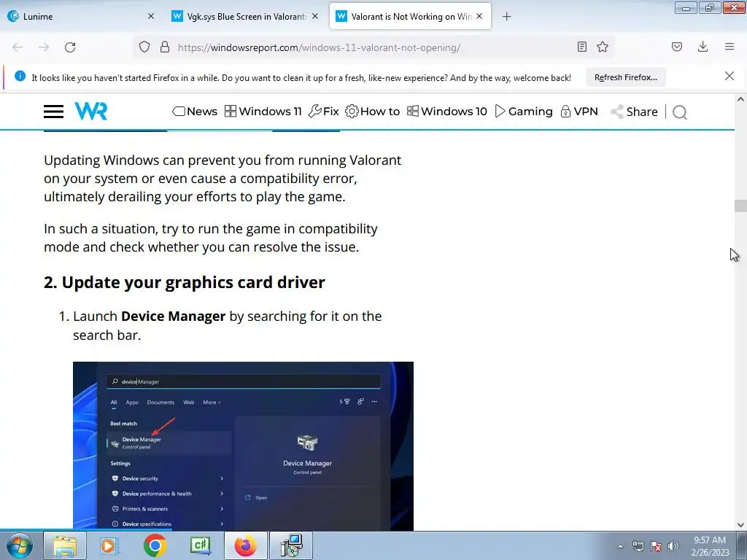The width and height of the screenshot is (747, 560).
Task: Open the Firefox application menu
Action: coord(729,47)
